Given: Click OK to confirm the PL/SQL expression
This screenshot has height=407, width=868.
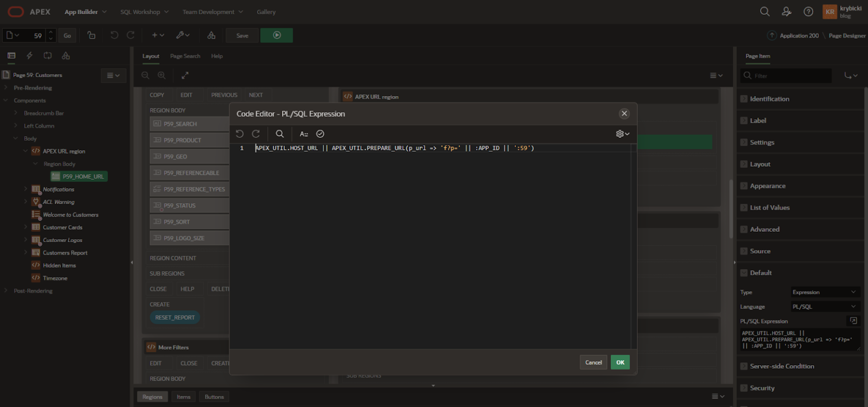Looking at the screenshot, I should (620, 362).
